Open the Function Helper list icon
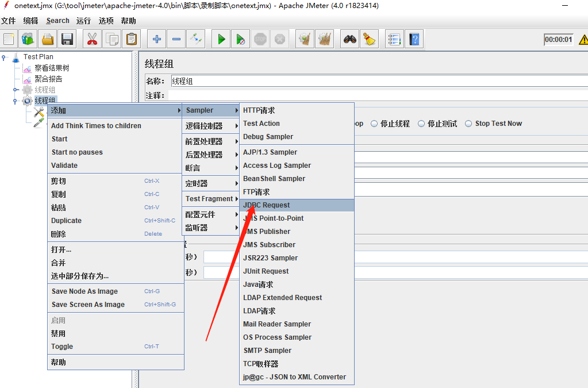 [x=394, y=39]
